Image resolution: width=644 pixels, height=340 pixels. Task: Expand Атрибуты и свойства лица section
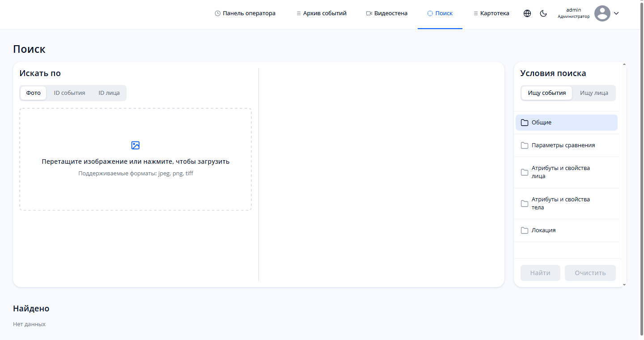click(560, 172)
